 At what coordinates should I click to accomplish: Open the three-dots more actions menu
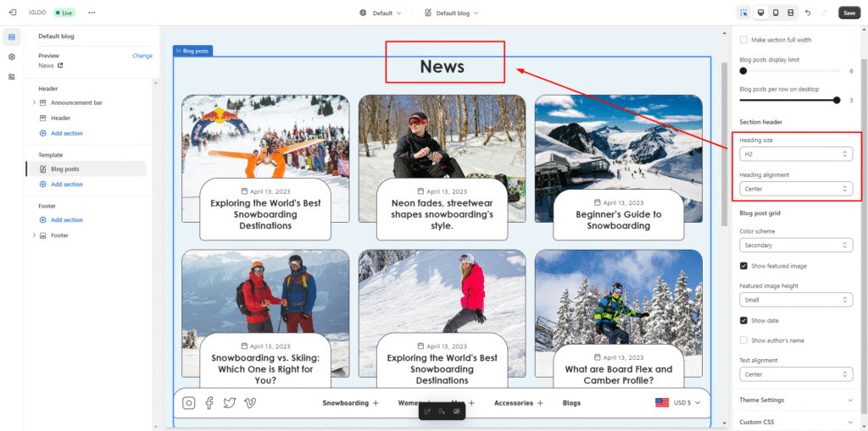click(92, 13)
